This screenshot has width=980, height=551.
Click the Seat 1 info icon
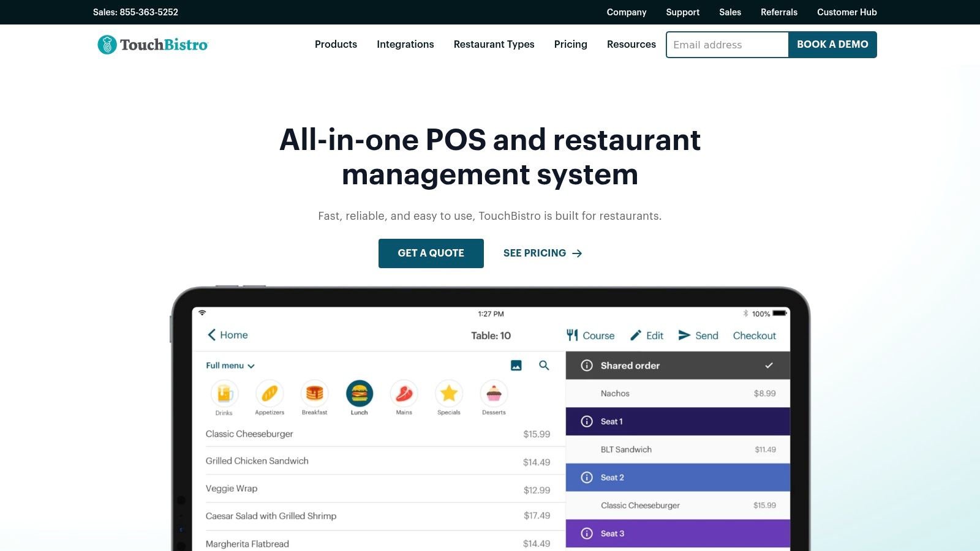(587, 421)
